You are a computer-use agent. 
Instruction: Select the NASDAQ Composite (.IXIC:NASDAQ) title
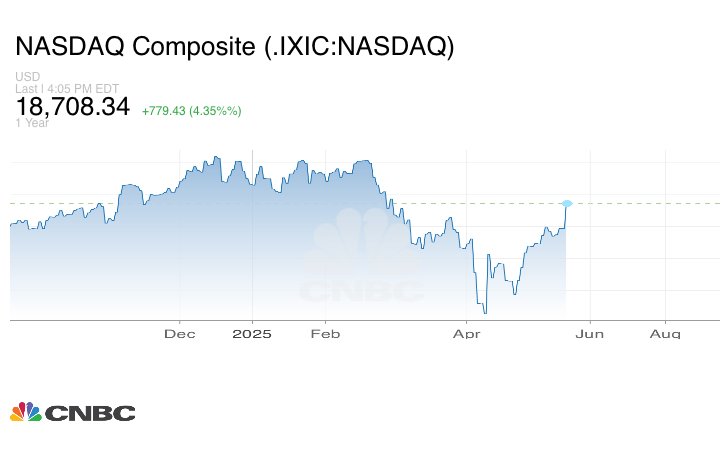click(x=234, y=47)
